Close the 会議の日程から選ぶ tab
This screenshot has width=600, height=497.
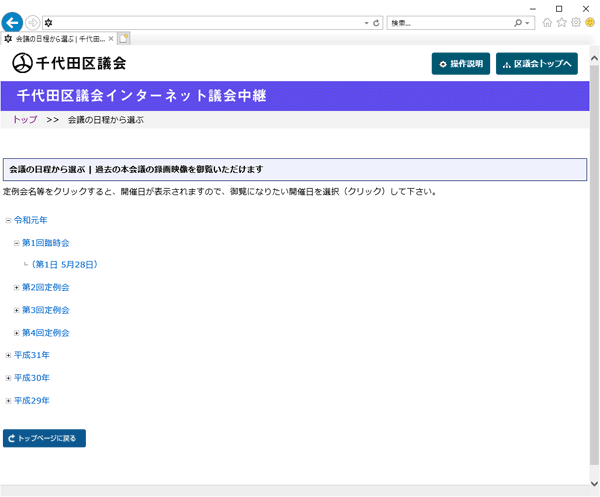(x=111, y=39)
